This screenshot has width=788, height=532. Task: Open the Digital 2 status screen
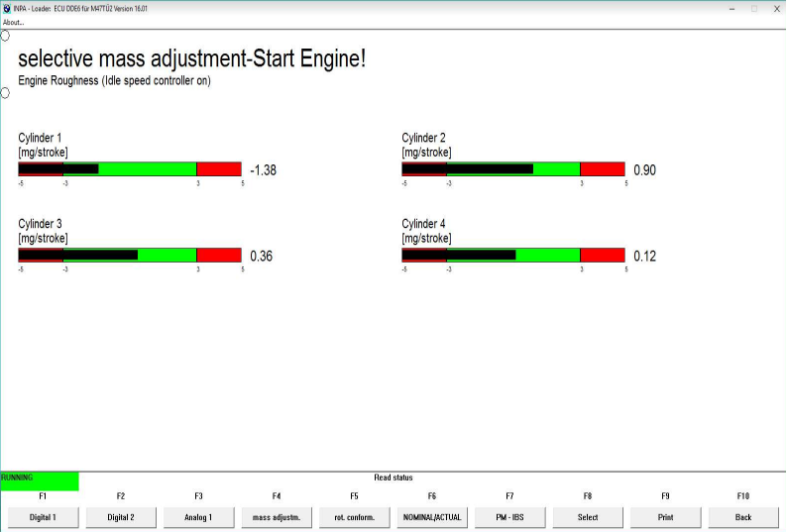point(121,517)
